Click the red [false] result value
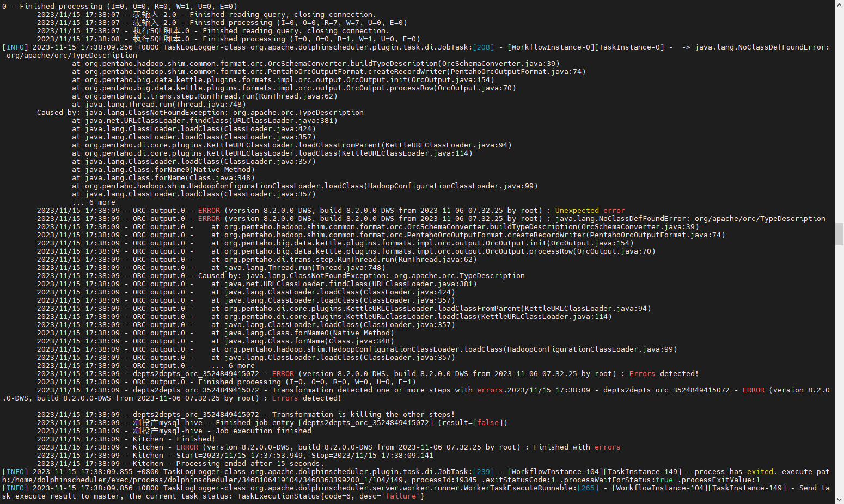844x504 pixels. coord(487,423)
